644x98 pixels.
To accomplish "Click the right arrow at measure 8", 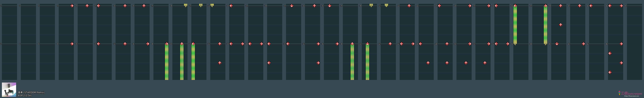I will [72, 44].
